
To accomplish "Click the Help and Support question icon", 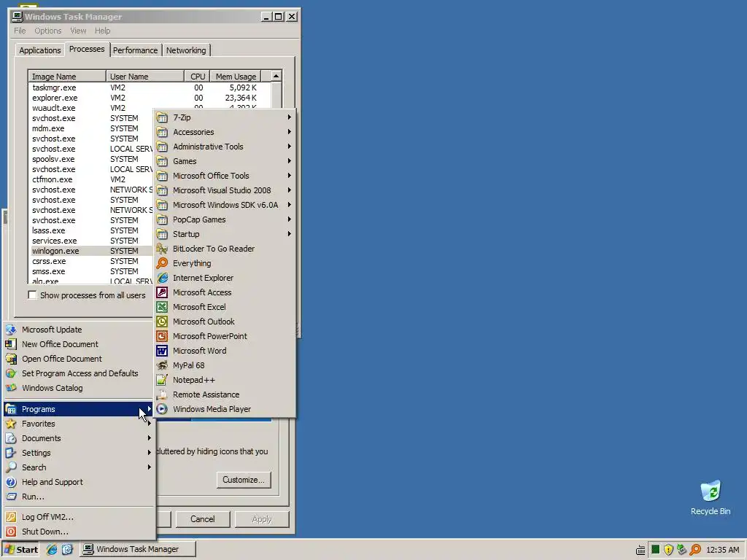I will pyautogui.click(x=11, y=483).
